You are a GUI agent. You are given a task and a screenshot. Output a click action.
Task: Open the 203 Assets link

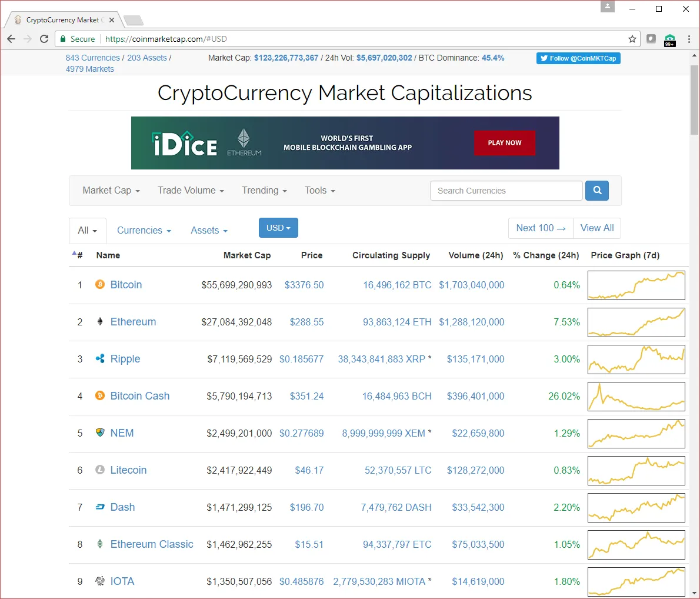coord(147,58)
